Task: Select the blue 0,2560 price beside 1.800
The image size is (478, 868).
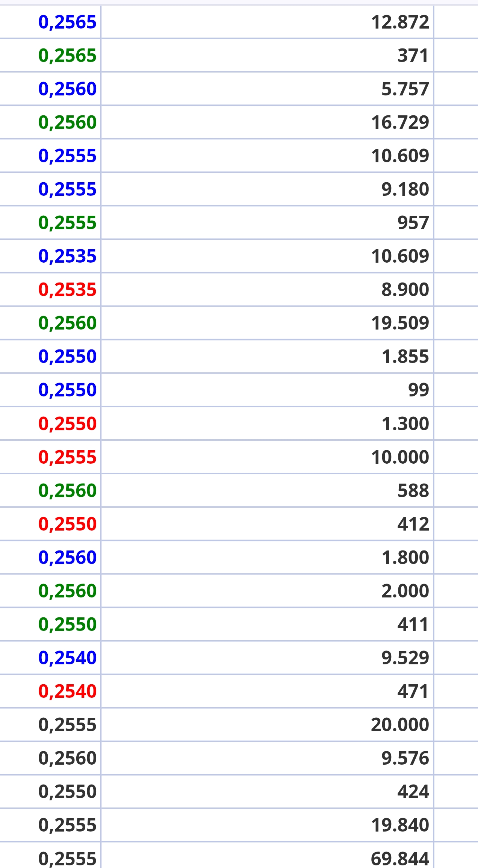Action: point(67,557)
